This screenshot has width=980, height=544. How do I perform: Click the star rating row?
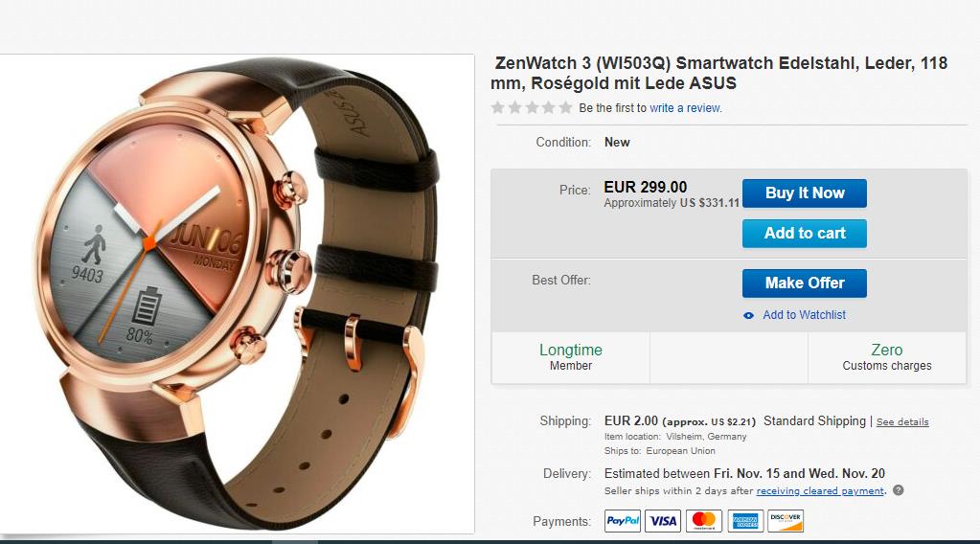click(532, 107)
